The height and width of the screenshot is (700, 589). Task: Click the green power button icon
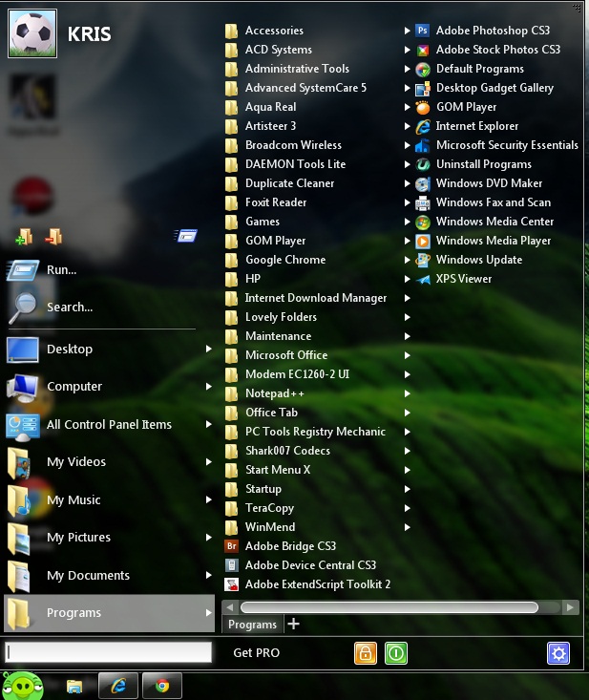point(396,653)
